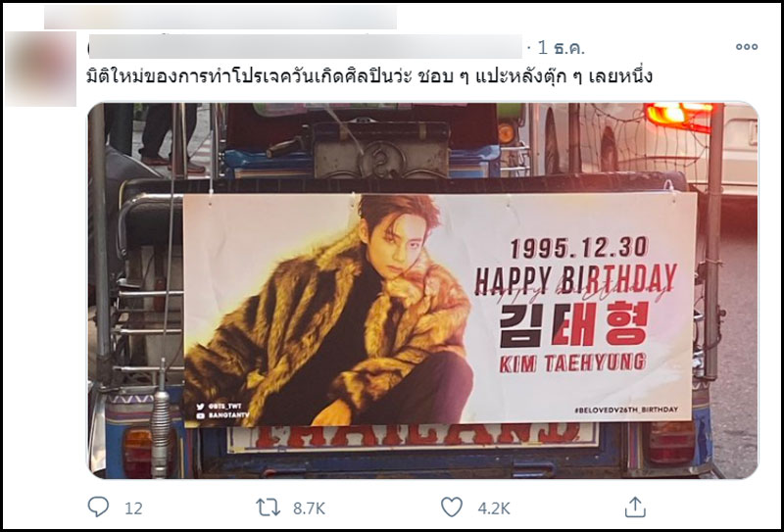
Task: Click the blurred account display name
Action: [x=306, y=47]
